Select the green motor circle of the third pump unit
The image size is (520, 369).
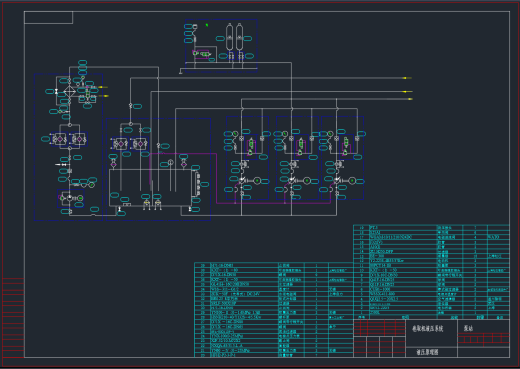click(352, 181)
